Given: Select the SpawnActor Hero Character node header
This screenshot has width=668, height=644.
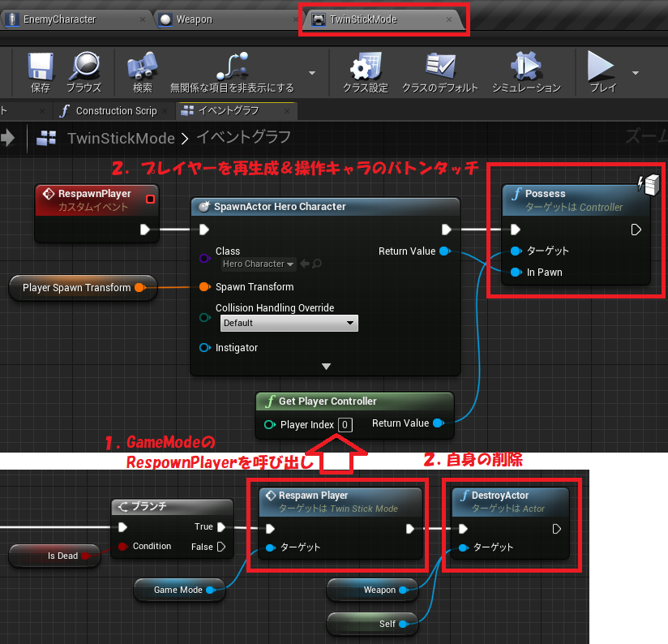Looking at the screenshot, I should click(x=325, y=207).
